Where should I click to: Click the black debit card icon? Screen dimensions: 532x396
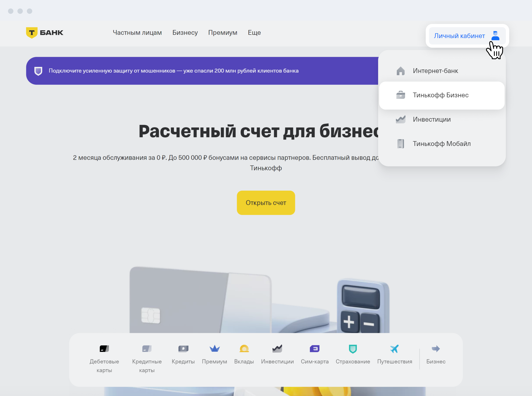104,349
